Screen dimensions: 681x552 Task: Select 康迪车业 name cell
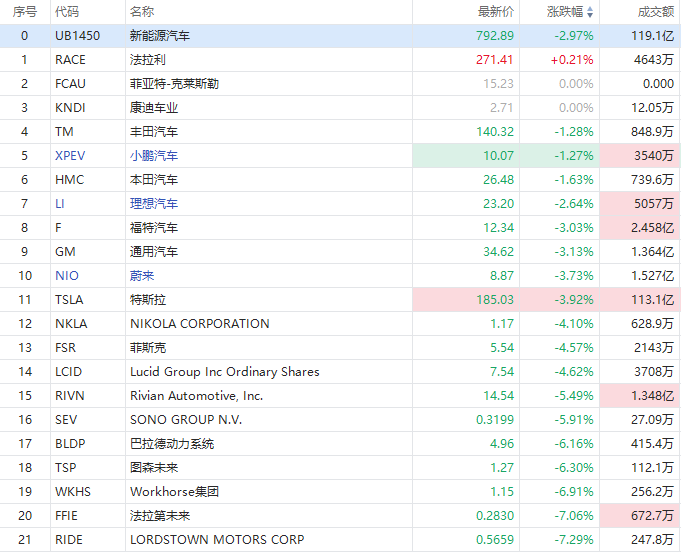[154, 108]
